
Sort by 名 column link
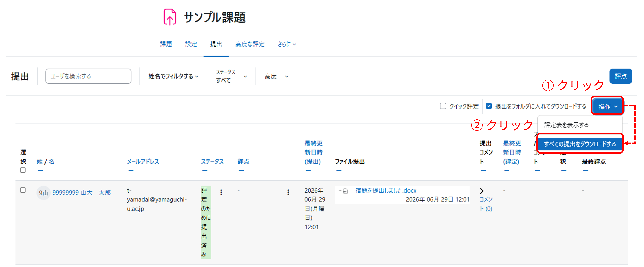click(x=52, y=162)
